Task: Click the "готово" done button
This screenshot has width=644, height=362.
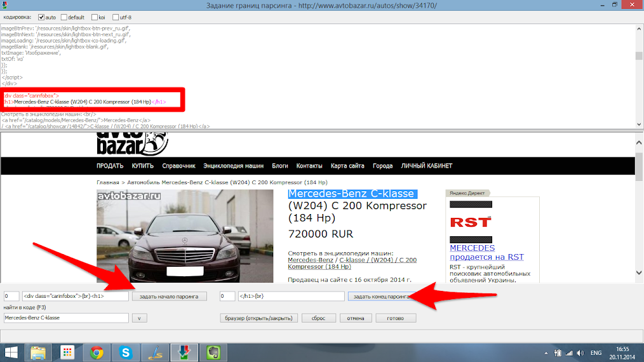Action: (x=396, y=318)
